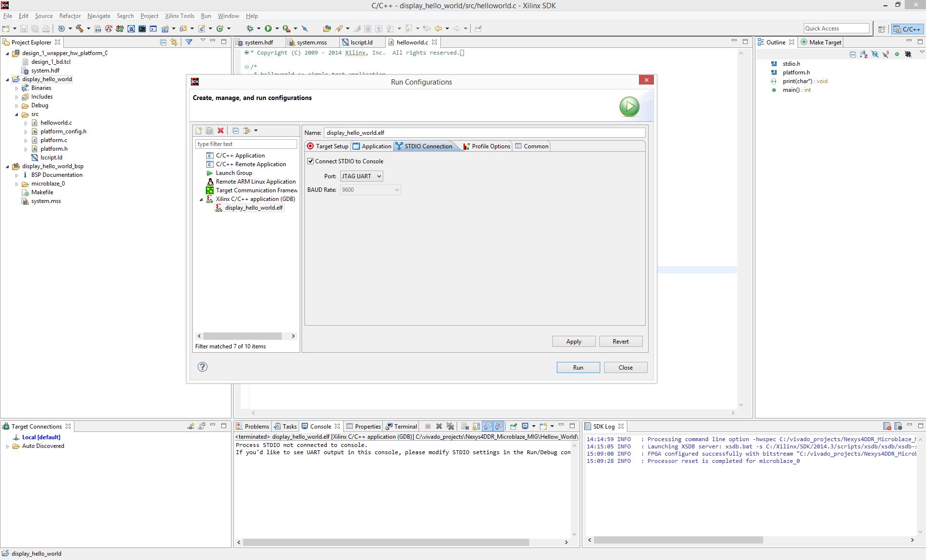
Task: Click the Revert button
Action: point(621,341)
